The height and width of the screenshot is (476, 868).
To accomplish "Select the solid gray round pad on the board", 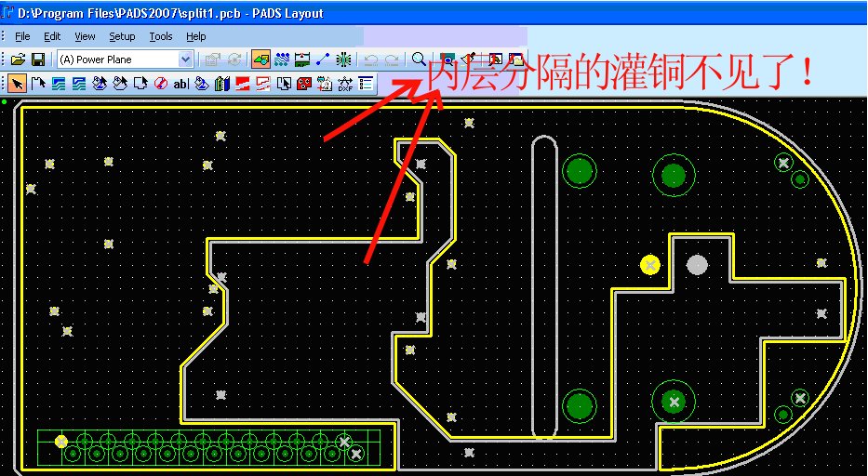I will [697, 265].
